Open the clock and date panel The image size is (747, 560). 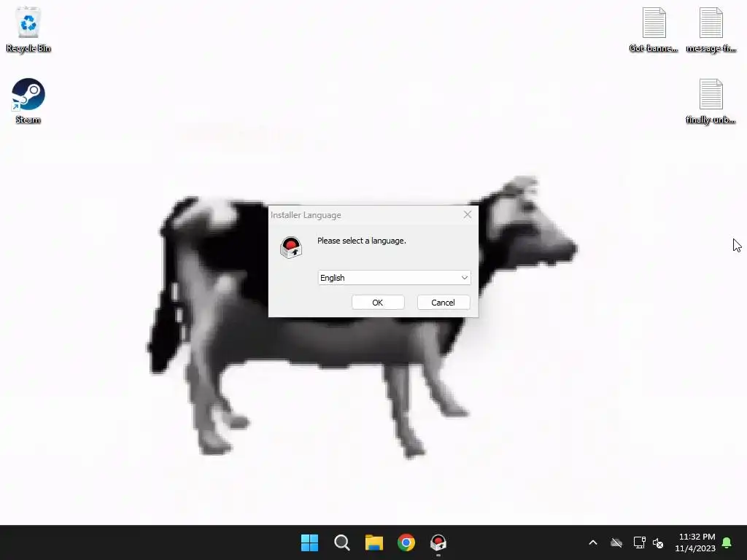(695, 542)
